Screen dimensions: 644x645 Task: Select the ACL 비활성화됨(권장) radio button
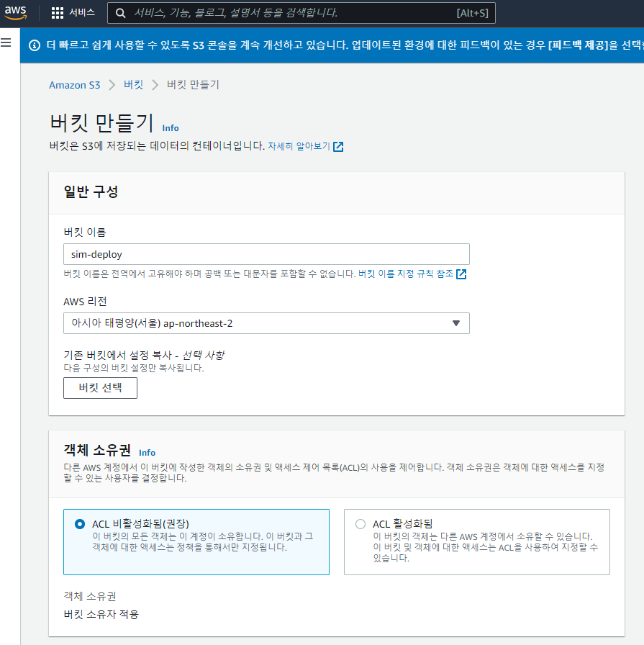[80, 523]
